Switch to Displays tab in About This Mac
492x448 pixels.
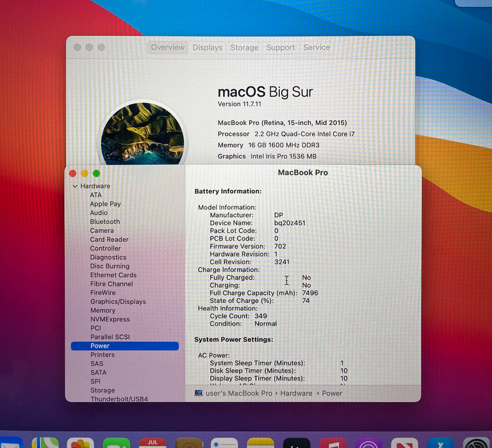pyautogui.click(x=208, y=47)
